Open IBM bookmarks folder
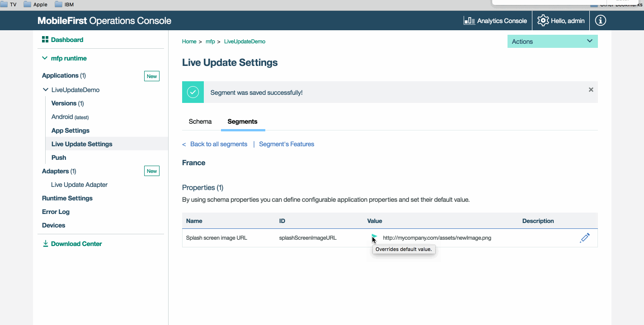 [x=64, y=5]
